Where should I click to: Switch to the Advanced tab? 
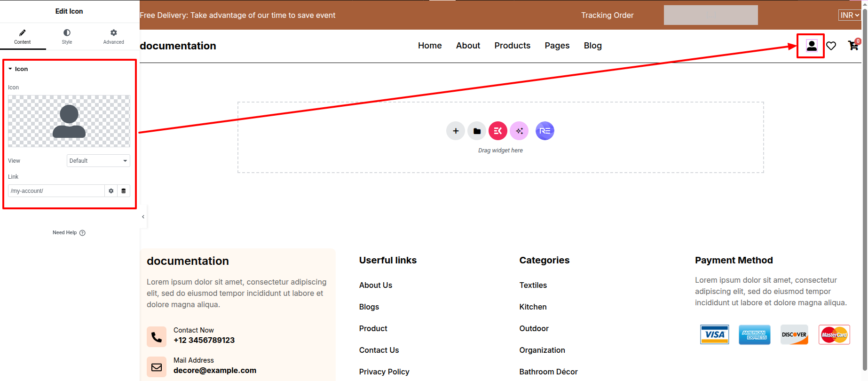113,36
